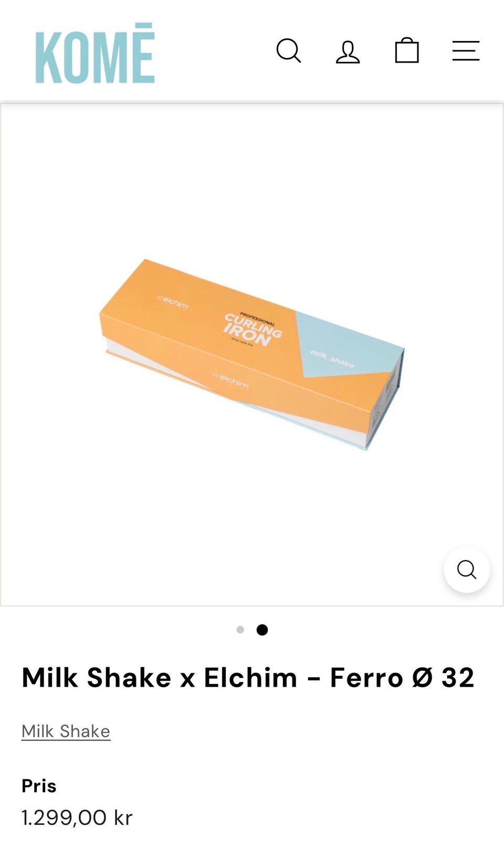
Task: Click the elchim logo on box top
Action: tap(173, 302)
